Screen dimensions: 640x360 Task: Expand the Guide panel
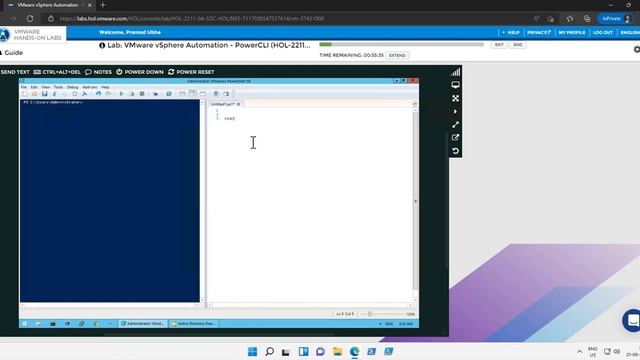(11, 53)
